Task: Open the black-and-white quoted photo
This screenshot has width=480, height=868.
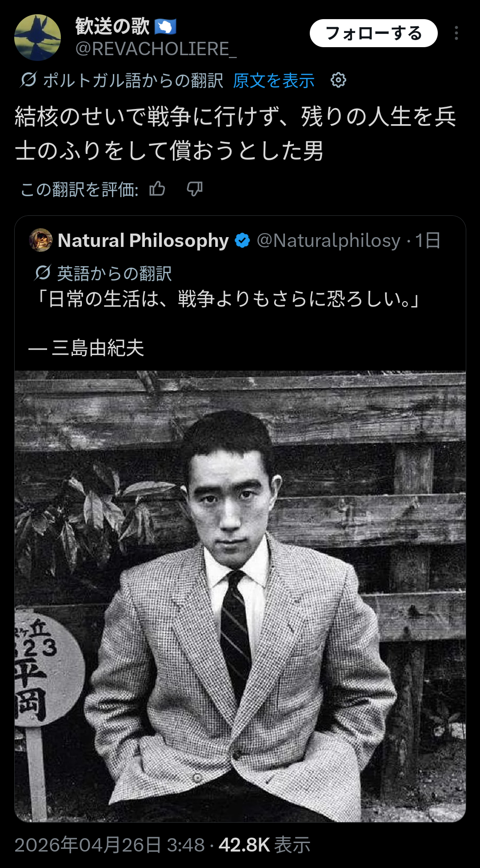Action: coord(240,596)
